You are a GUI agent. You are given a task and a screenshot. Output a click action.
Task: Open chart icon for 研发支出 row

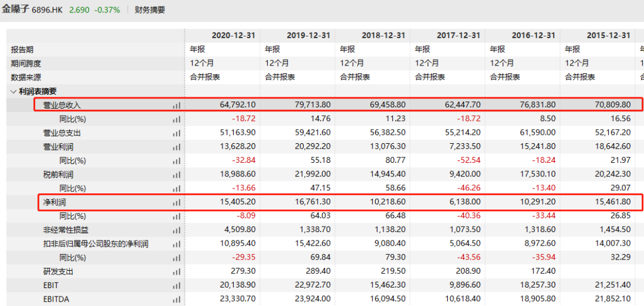[x=177, y=272]
